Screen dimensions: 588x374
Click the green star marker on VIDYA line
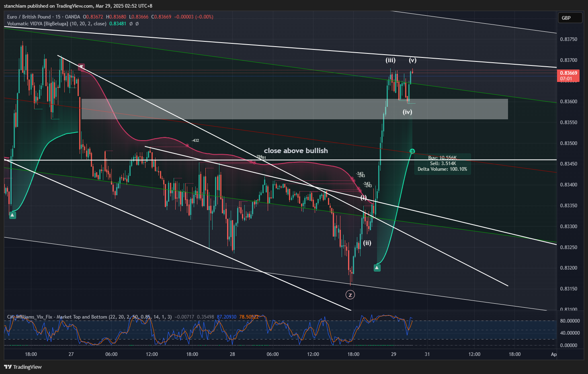coord(412,151)
